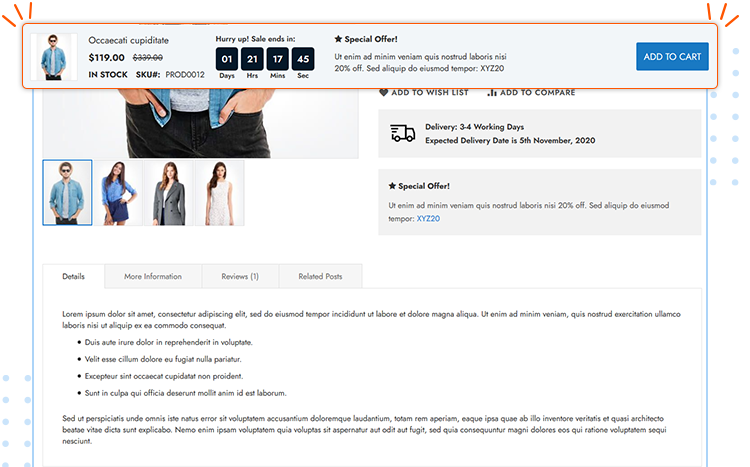Click the crossed-out $339.00 old price
Image resolution: width=750 pixels, height=467 pixels.
[x=147, y=57]
